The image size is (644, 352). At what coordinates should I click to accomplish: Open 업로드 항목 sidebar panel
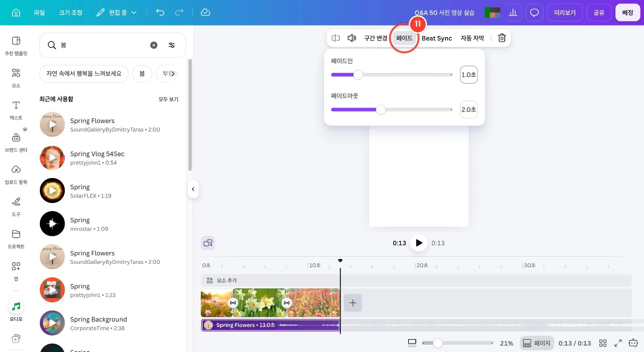(16, 175)
